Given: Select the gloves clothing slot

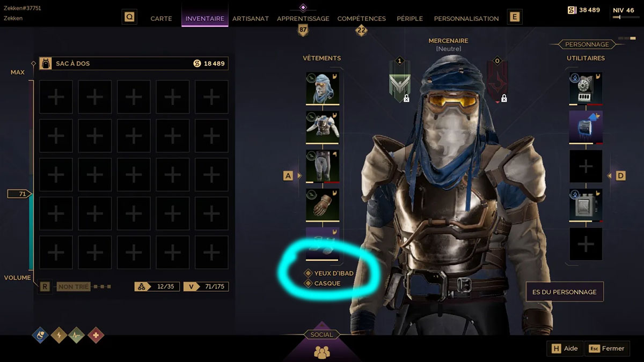Looking at the screenshot, I should [x=323, y=204].
